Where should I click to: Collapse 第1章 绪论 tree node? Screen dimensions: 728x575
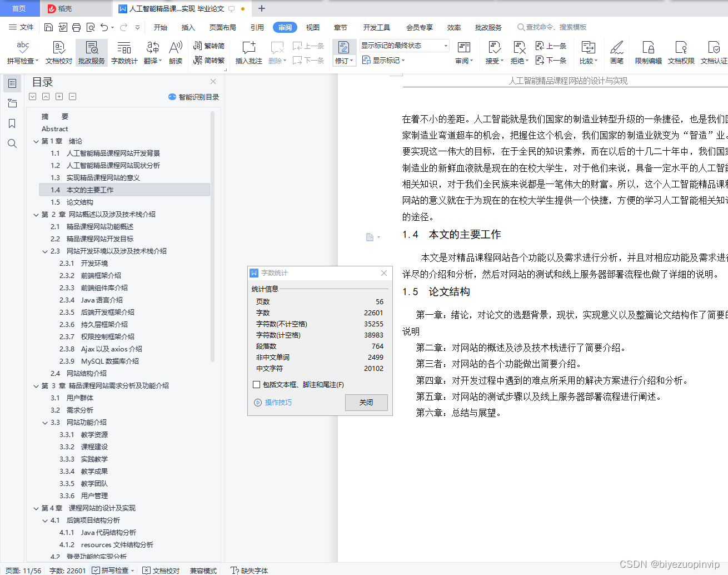point(36,141)
